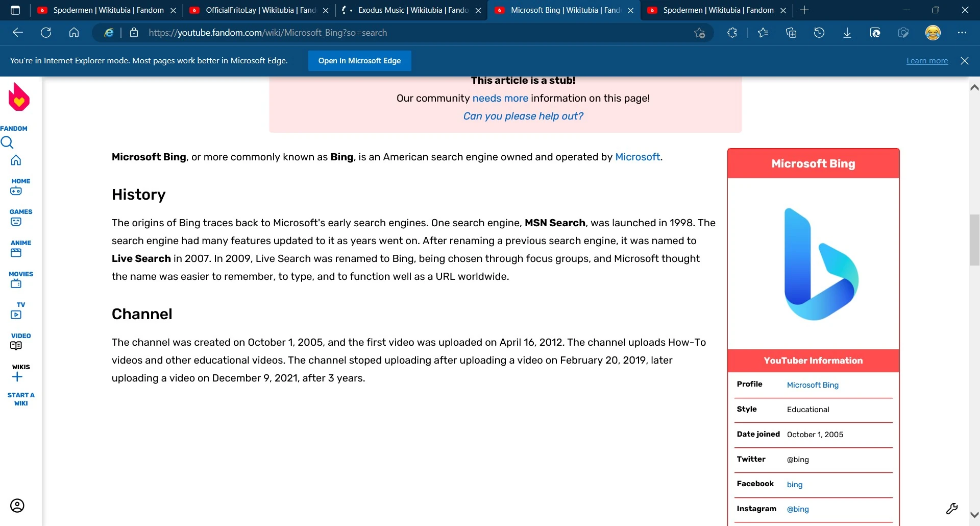
Task: Switch to the Exodus Music tab
Action: (x=408, y=10)
